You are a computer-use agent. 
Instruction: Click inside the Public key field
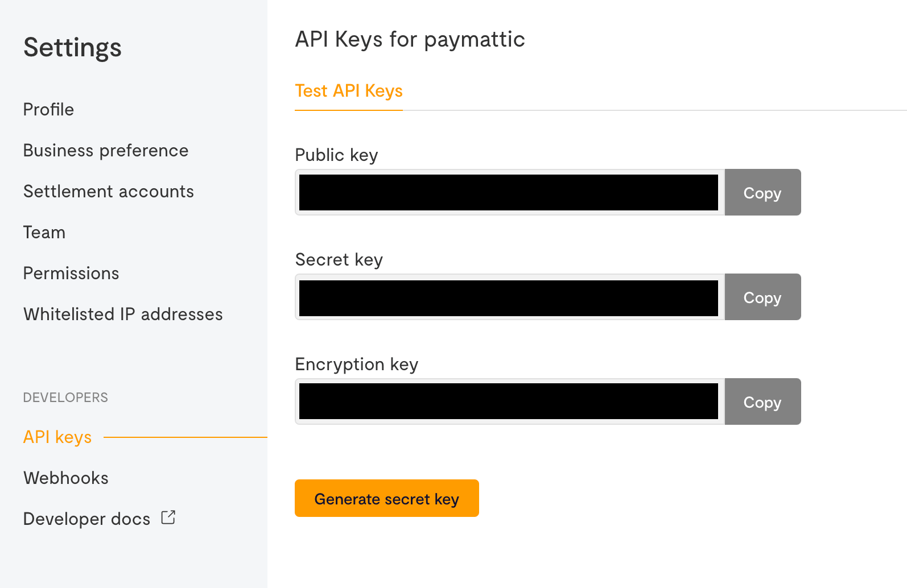510,192
